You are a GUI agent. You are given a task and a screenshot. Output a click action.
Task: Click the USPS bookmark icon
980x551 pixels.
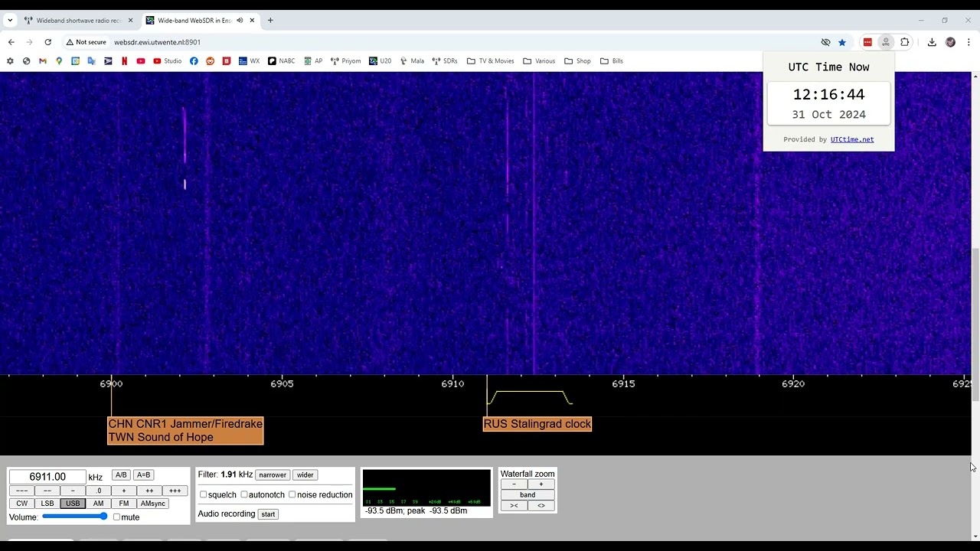point(108,61)
